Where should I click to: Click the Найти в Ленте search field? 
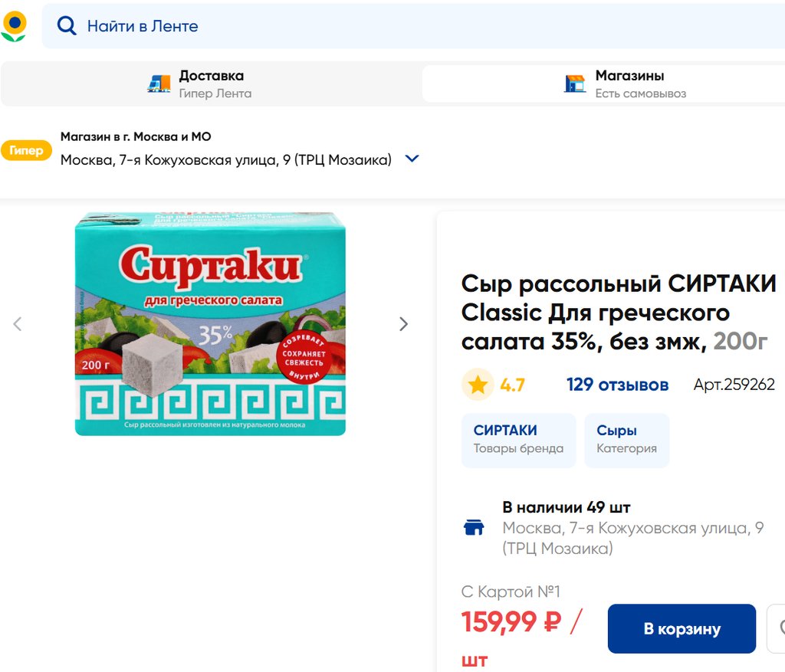tap(383, 26)
